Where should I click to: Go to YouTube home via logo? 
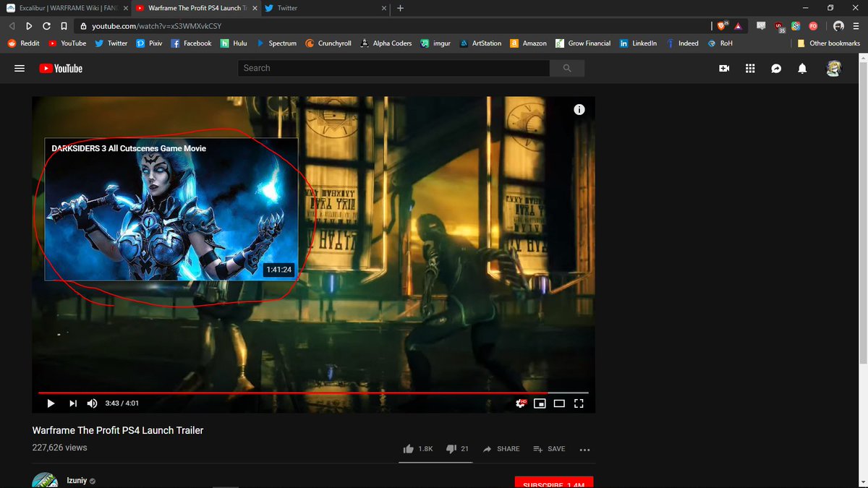(x=61, y=68)
